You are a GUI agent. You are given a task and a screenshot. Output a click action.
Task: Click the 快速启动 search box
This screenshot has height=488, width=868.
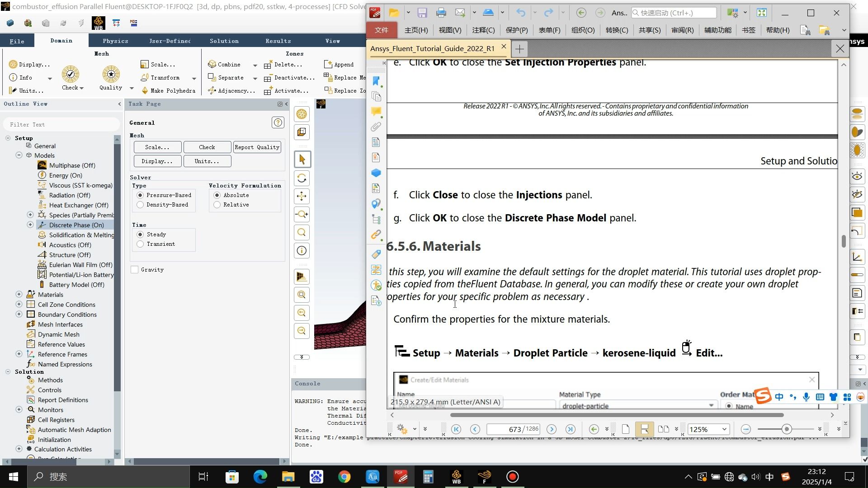coord(674,13)
